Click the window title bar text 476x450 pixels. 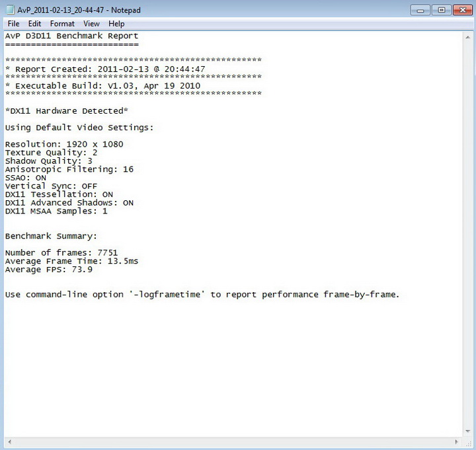tap(79, 10)
